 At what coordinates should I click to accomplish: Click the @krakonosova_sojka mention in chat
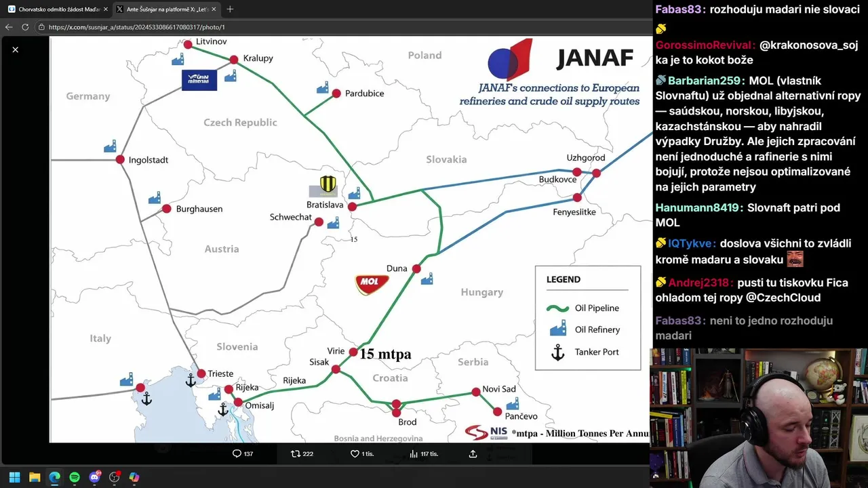[x=757, y=52]
